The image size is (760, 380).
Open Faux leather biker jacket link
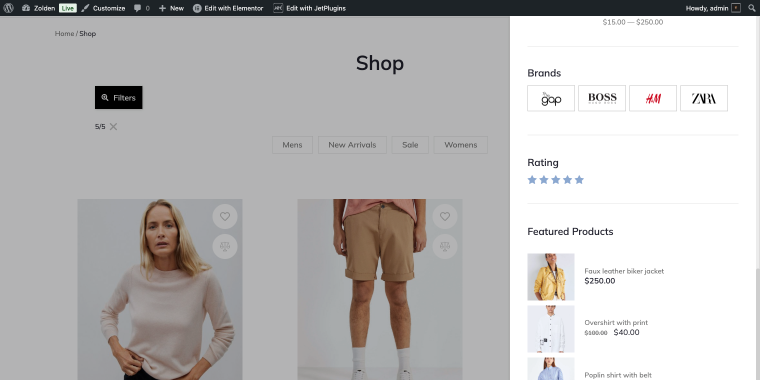coord(624,271)
